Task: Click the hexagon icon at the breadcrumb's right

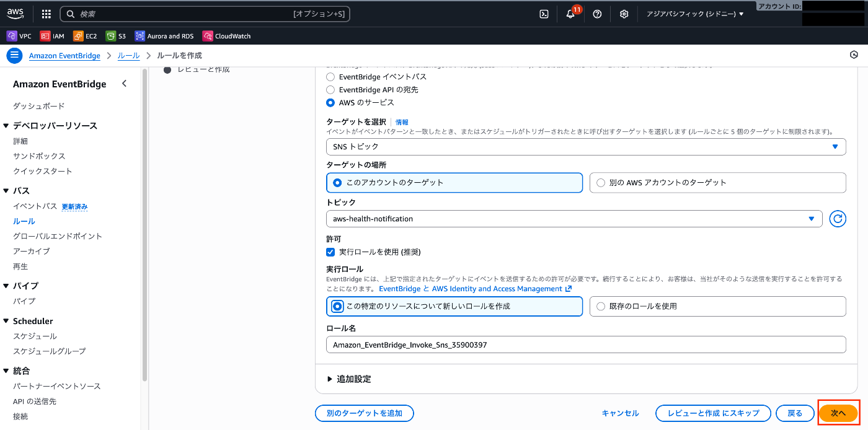Action: coord(854,56)
